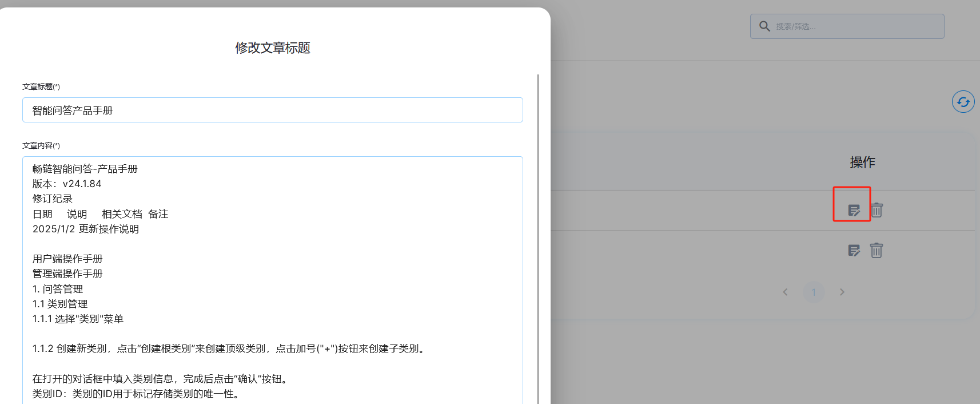This screenshot has height=404, width=980.
Task: Click the 操作 column header
Action: pos(862,163)
